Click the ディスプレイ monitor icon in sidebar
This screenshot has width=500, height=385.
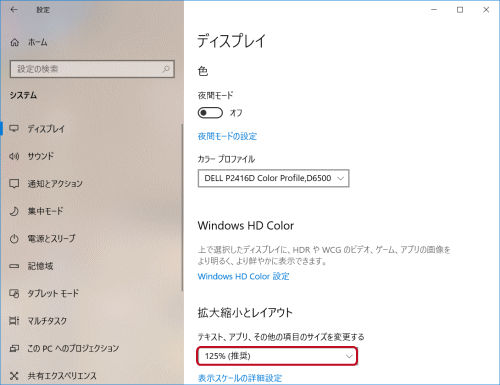(14, 128)
